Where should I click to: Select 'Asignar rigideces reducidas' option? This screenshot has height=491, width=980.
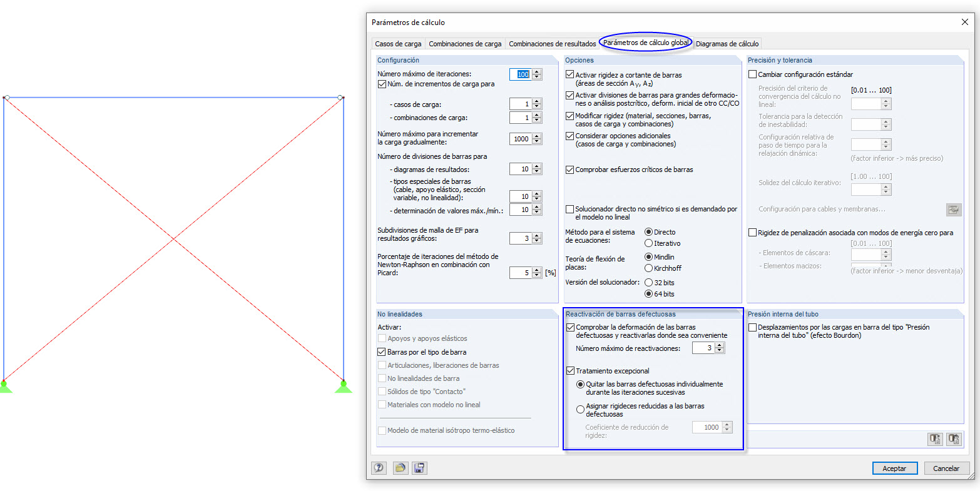coord(580,410)
